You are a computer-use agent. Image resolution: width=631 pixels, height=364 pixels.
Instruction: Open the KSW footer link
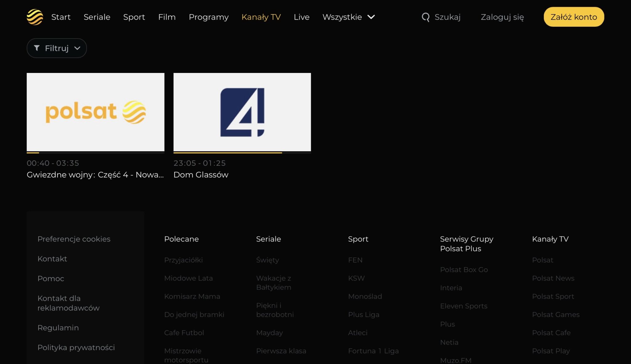click(x=356, y=278)
